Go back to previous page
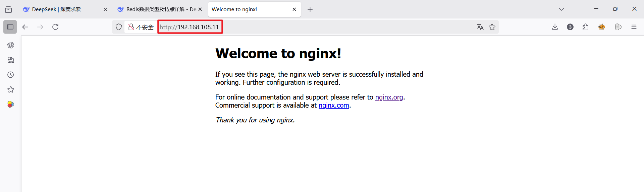Image resolution: width=644 pixels, height=192 pixels. tap(25, 27)
